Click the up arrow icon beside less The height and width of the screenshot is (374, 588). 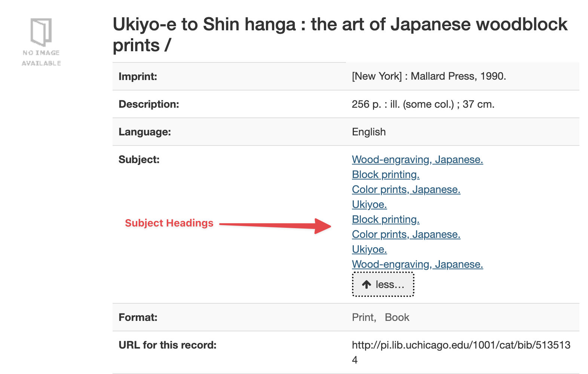coord(367,285)
